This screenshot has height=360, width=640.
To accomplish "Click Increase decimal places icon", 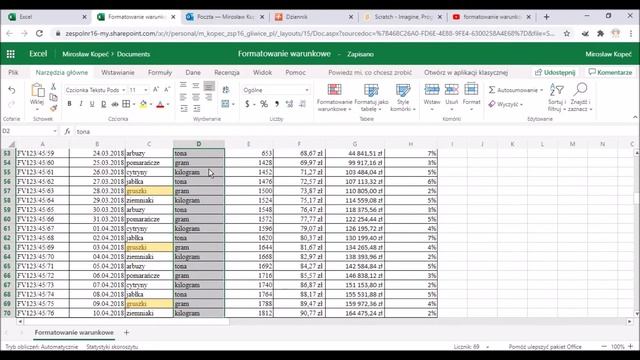I will tap(289, 104).
